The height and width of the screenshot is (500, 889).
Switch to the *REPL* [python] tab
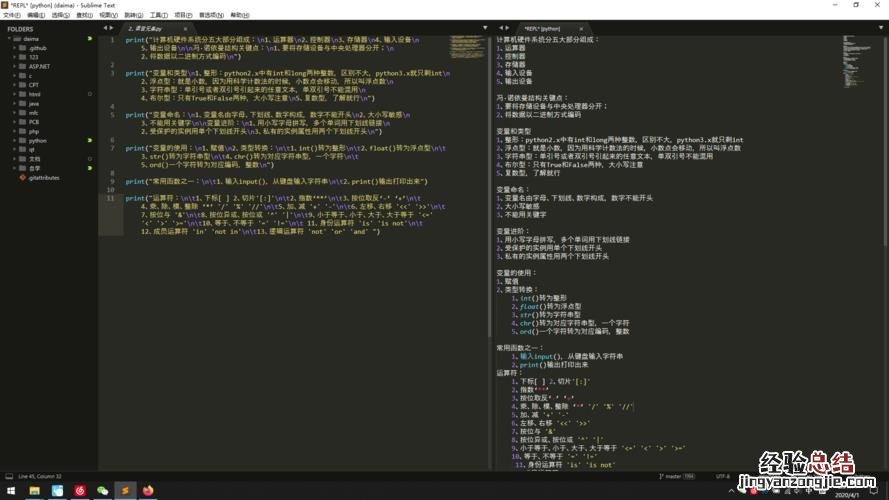[x=548, y=29]
